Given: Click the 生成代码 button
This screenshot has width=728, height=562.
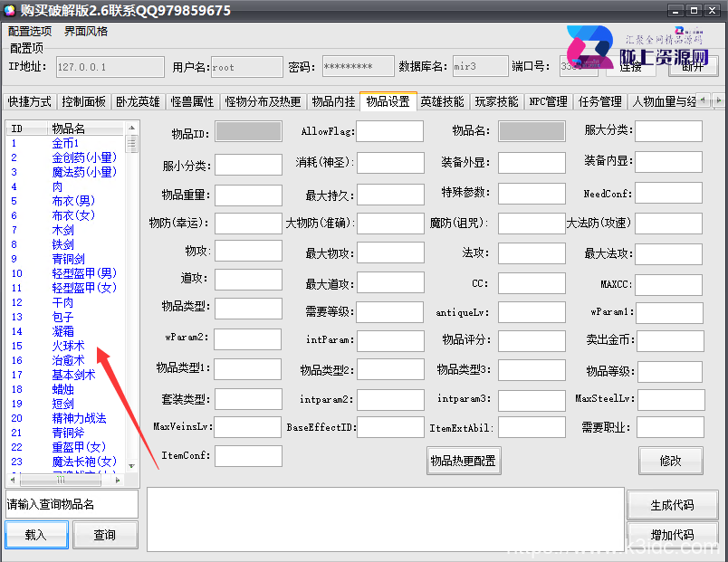Looking at the screenshot, I should coord(672,504).
